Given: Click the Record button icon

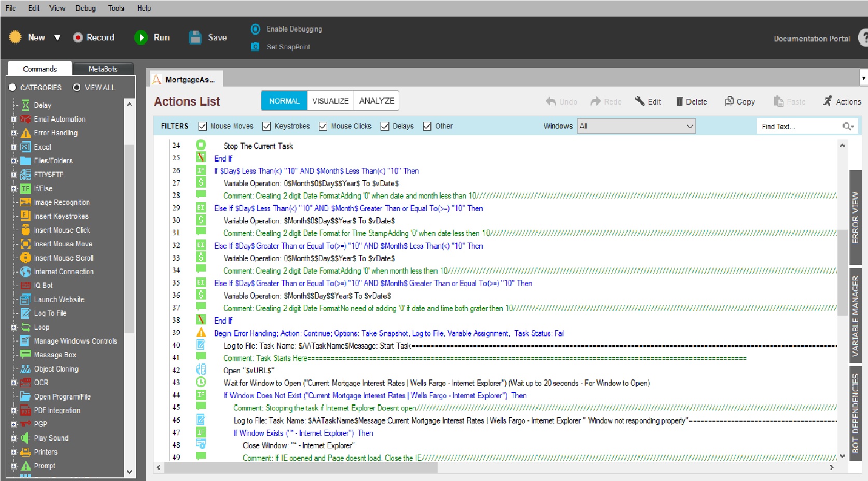Looking at the screenshot, I should coord(78,37).
